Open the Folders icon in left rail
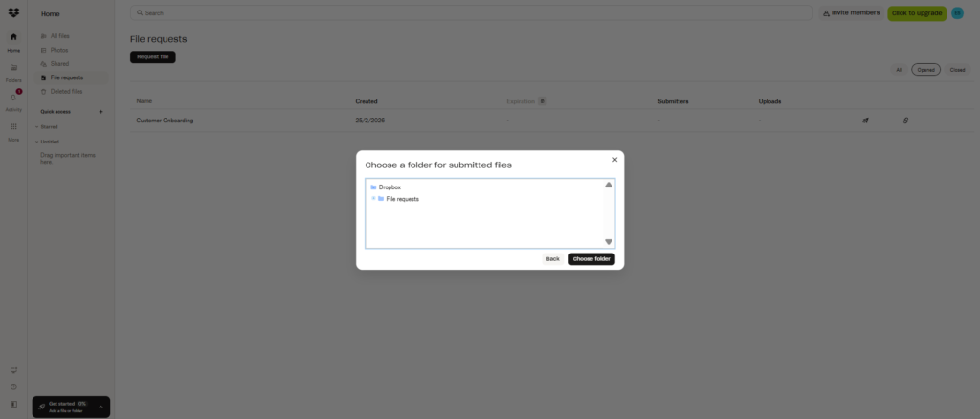Screen dimensions: 980x419 point(13,68)
